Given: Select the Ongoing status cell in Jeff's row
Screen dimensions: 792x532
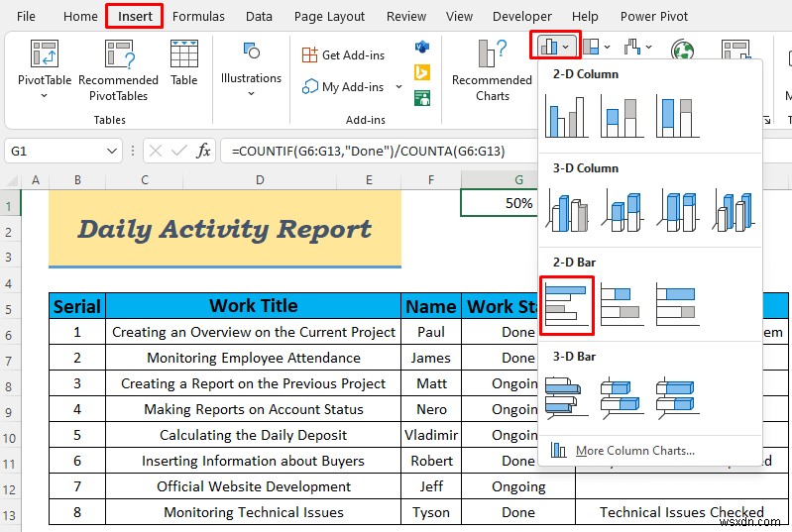Looking at the screenshot, I should 518,486.
